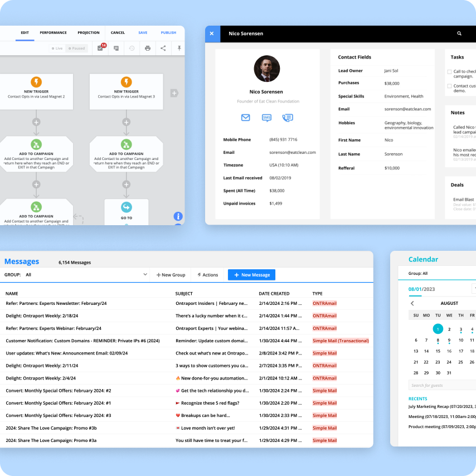Open the Projection tab
The height and width of the screenshot is (476, 476).
point(89,33)
